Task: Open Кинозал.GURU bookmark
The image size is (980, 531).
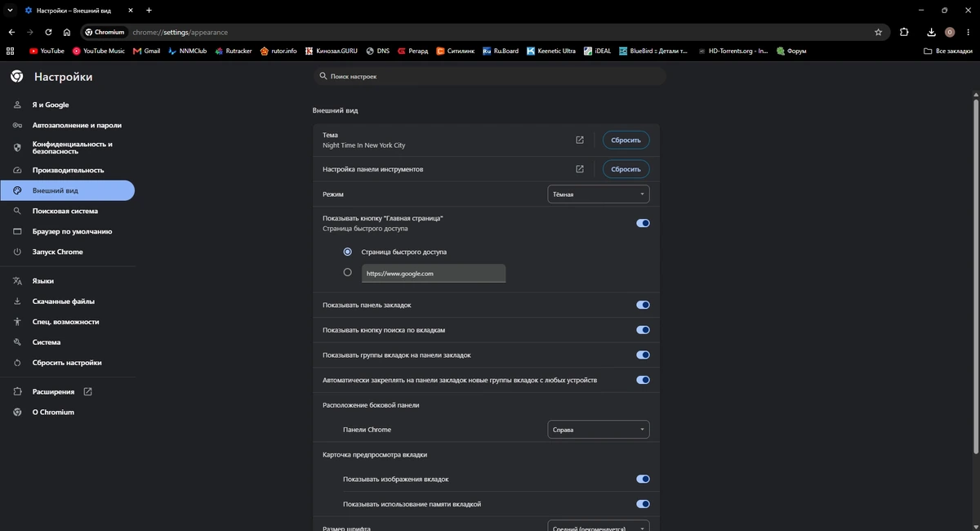Action: pos(331,51)
